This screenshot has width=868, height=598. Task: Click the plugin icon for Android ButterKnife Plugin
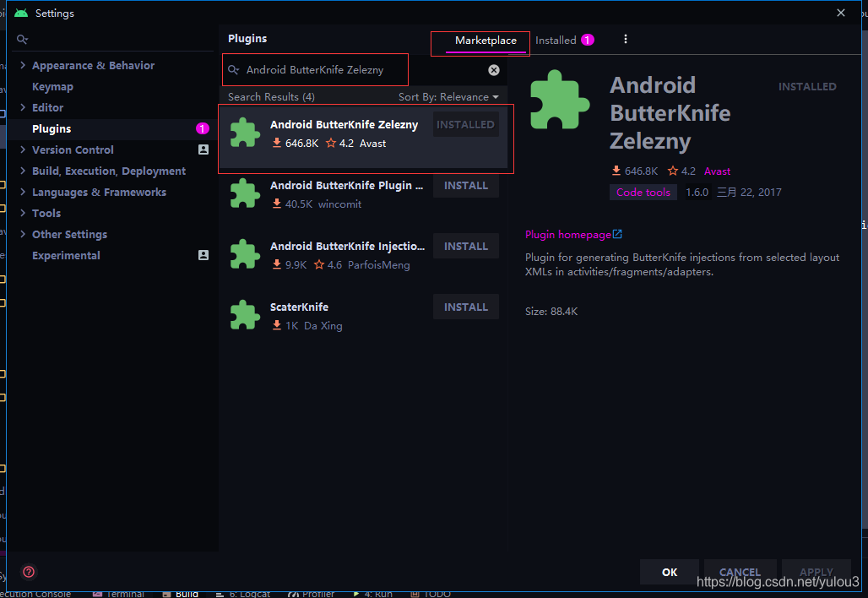point(245,193)
